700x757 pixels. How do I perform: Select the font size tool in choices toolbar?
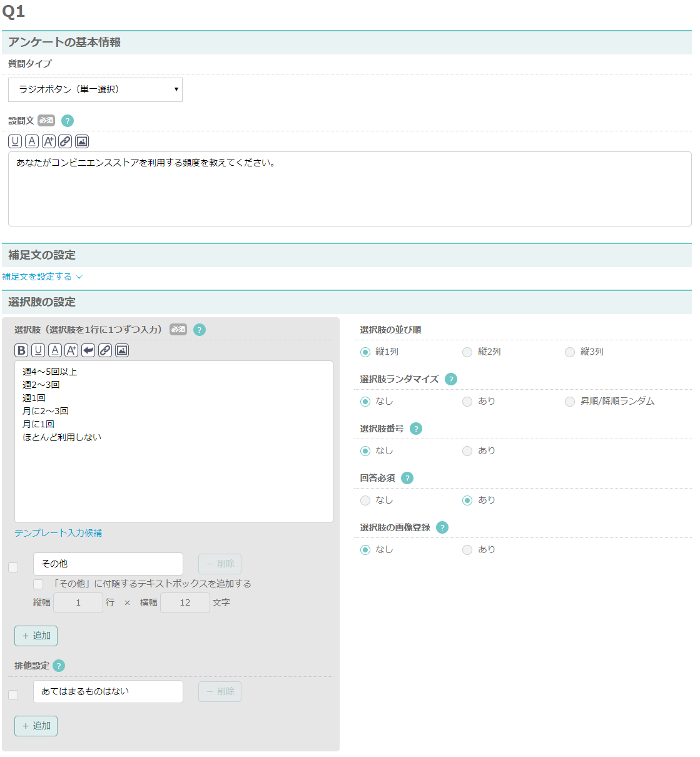click(72, 350)
